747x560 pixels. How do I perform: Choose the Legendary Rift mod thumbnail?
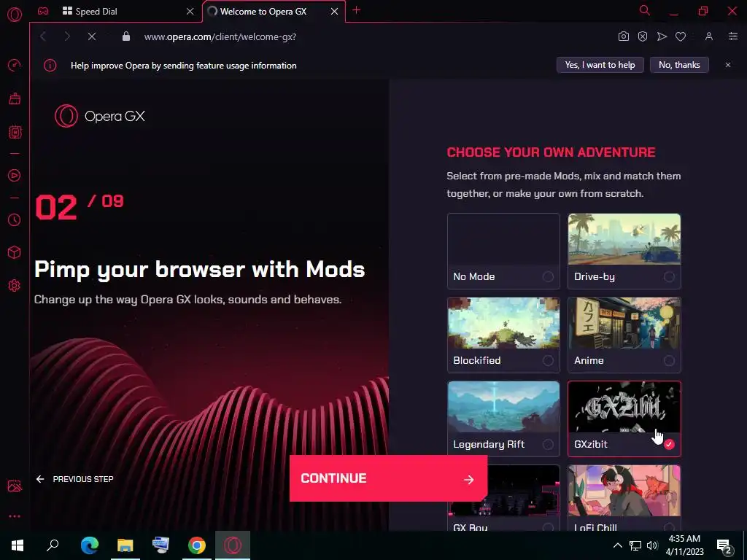[503, 407]
